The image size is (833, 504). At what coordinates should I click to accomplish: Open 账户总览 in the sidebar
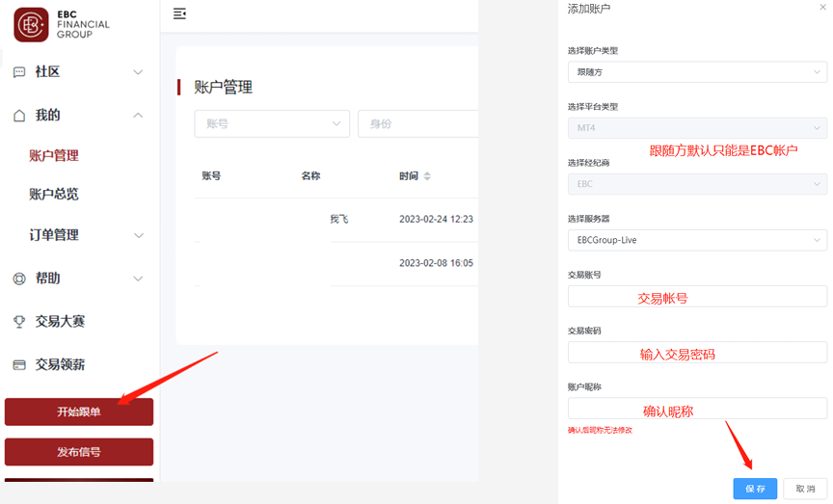54,195
